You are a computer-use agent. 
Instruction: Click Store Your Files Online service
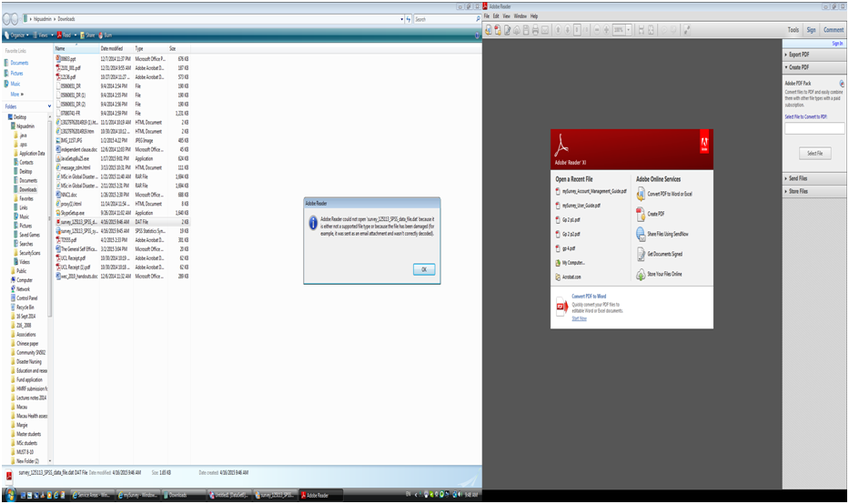[x=659, y=274]
